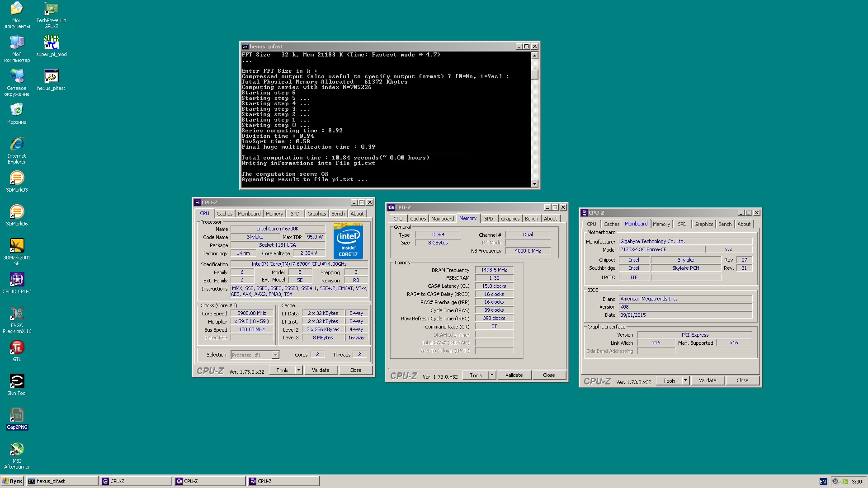Click the CPU-Z icon in Memory window title
The width and height of the screenshot is (868, 488).
tap(391, 207)
